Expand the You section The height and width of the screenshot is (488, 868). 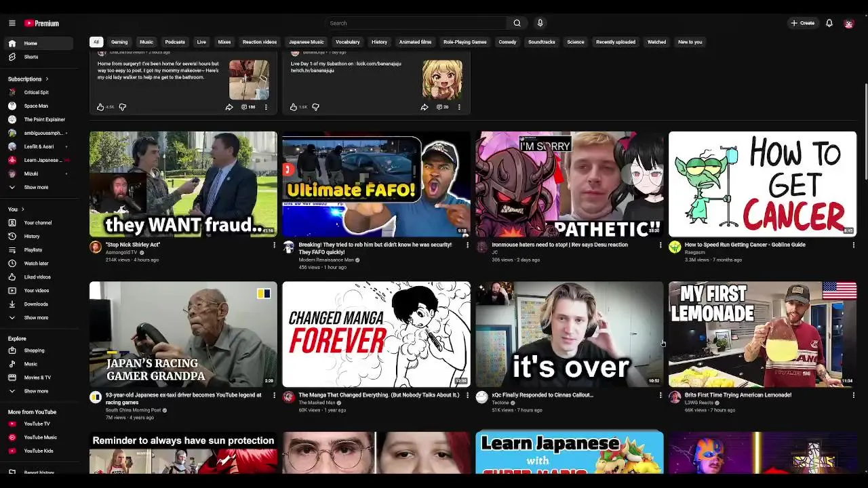coord(16,209)
